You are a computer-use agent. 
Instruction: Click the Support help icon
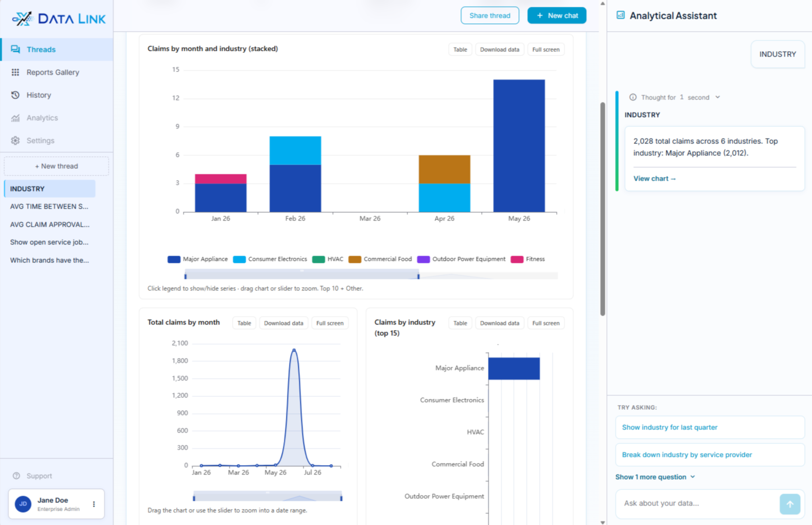(x=17, y=476)
